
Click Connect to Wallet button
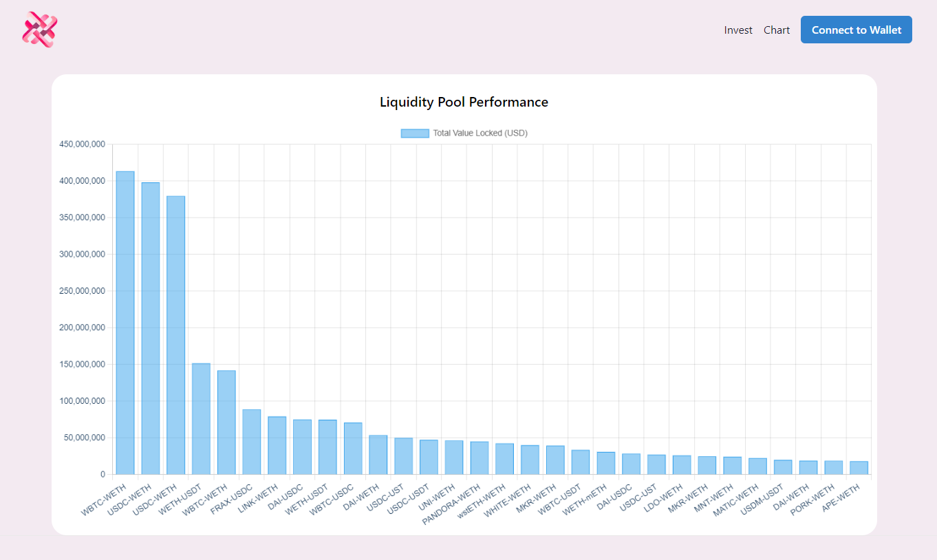coord(857,30)
